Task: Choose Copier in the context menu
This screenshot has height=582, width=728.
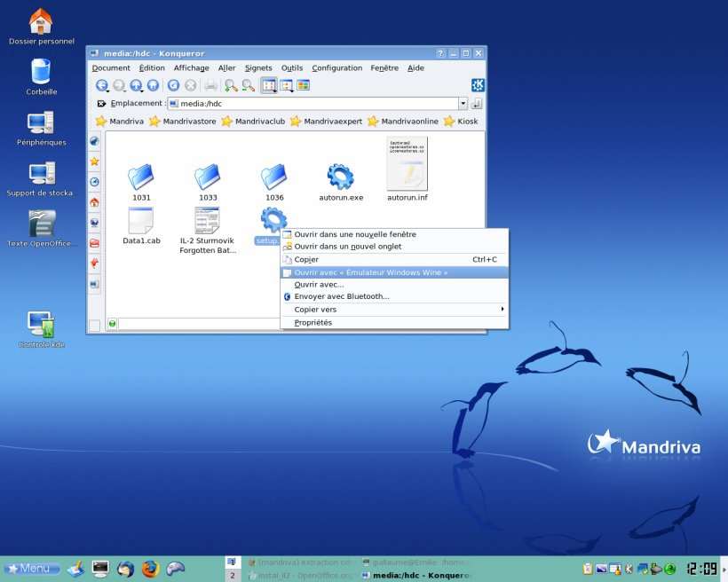Action: [395, 259]
